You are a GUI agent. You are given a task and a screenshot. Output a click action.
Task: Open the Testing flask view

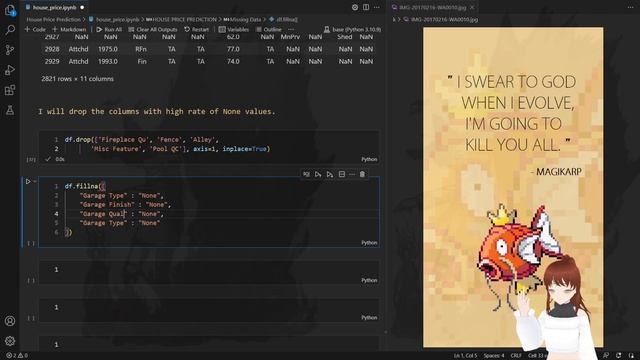tap(10, 110)
